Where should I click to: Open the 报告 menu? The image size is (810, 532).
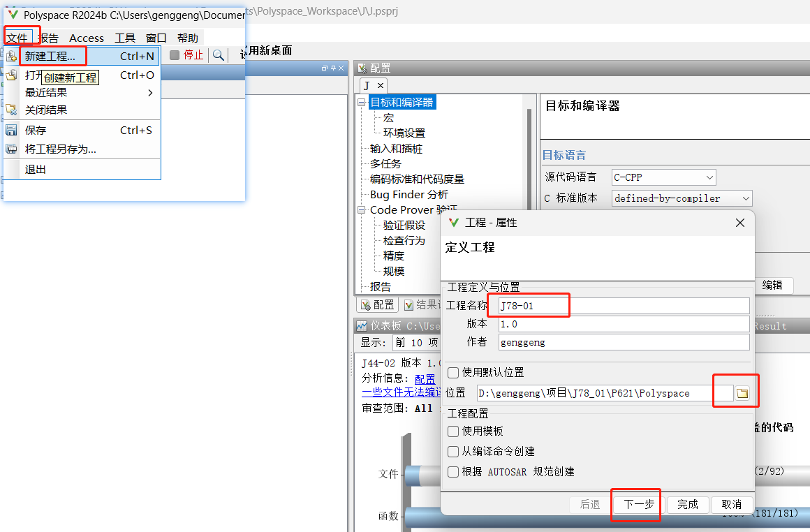click(x=49, y=38)
